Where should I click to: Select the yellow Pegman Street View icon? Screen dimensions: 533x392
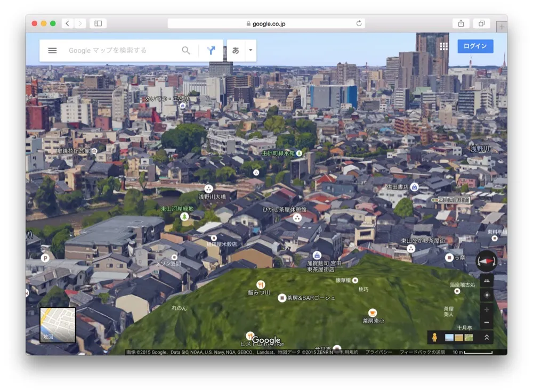pos(436,336)
